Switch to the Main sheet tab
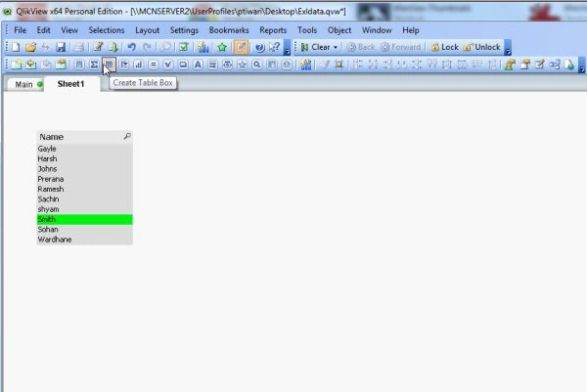The image size is (587, 392). click(25, 84)
